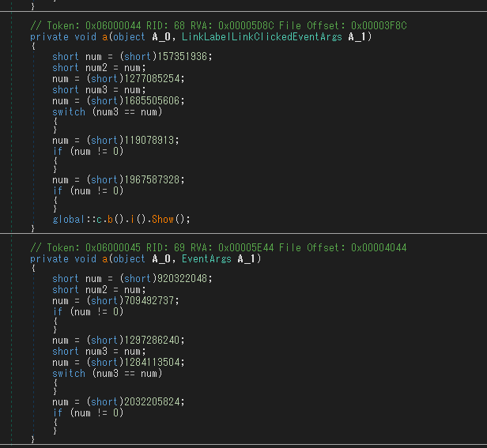Click the literal 2032205824

153,401
